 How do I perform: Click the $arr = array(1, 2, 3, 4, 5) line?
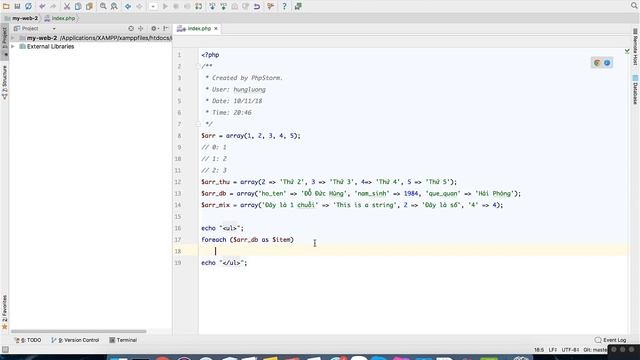[251, 136]
